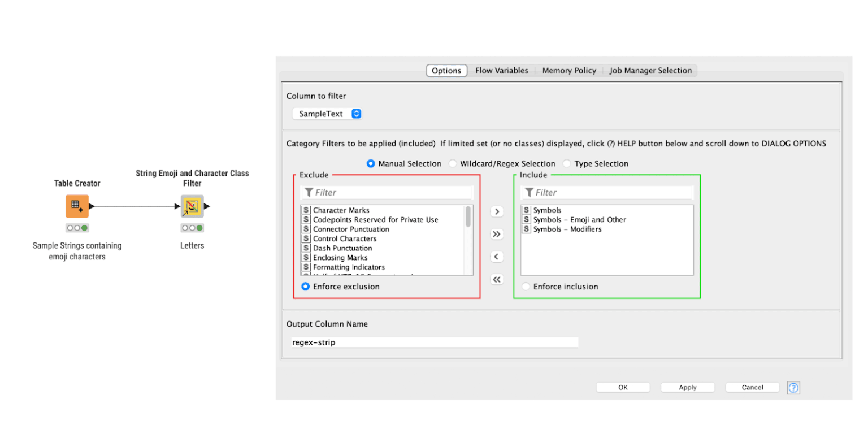
Task: Click the S icon beside Character Marks
Action: [x=306, y=210]
